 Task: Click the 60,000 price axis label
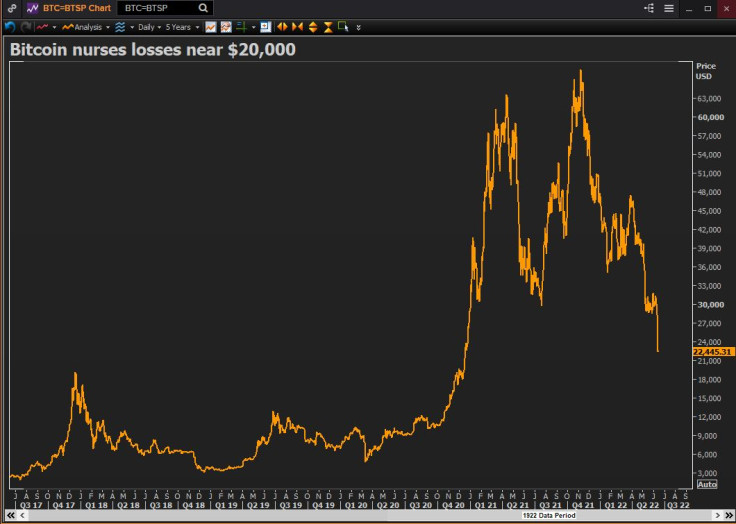(711, 117)
